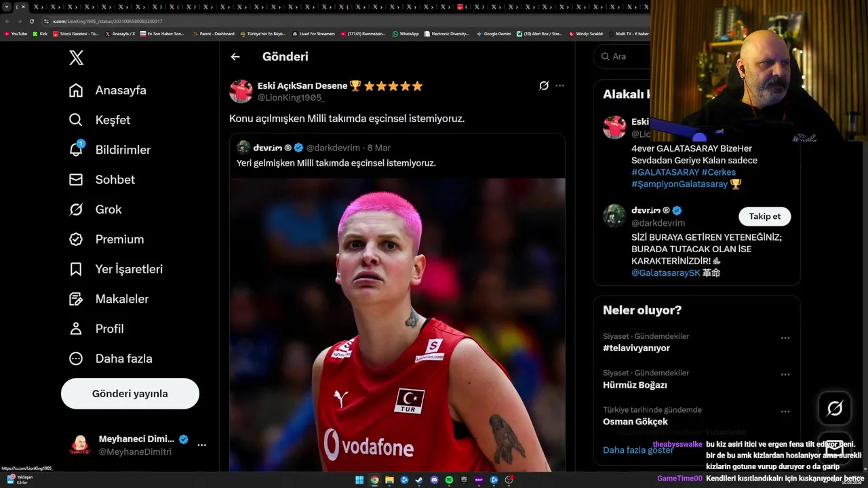This screenshot has width=868, height=488.
Task: Click the person icon beside Profil
Action: pyautogui.click(x=76, y=329)
